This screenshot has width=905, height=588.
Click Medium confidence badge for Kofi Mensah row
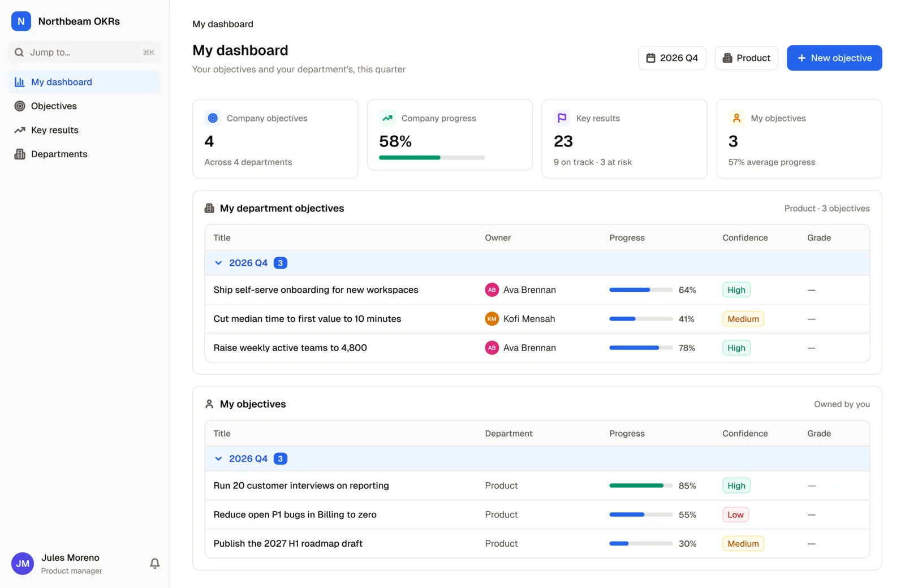coord(743,319)
